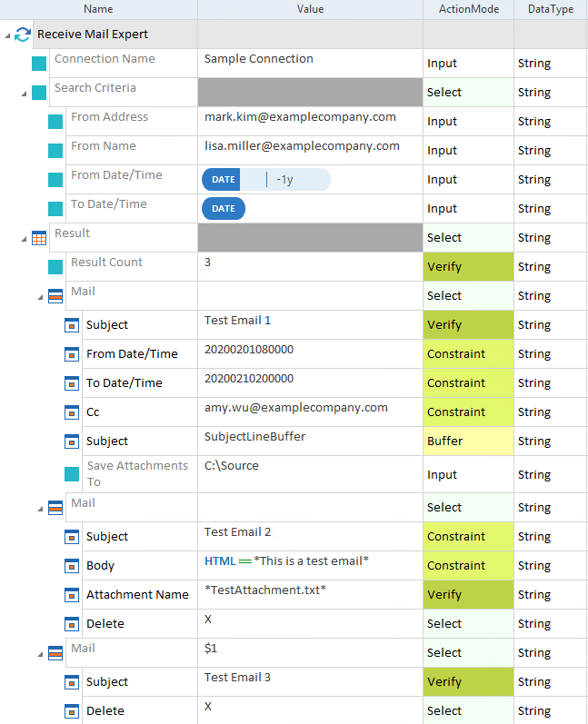588x724 pixels.
Task: Click the icon beside the Cc row
Action: click(x=72, y=412)
